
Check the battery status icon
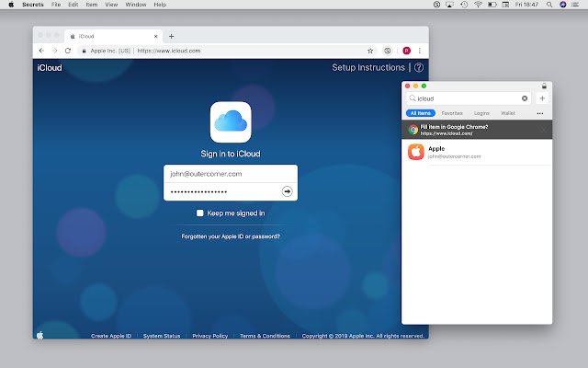492,5
